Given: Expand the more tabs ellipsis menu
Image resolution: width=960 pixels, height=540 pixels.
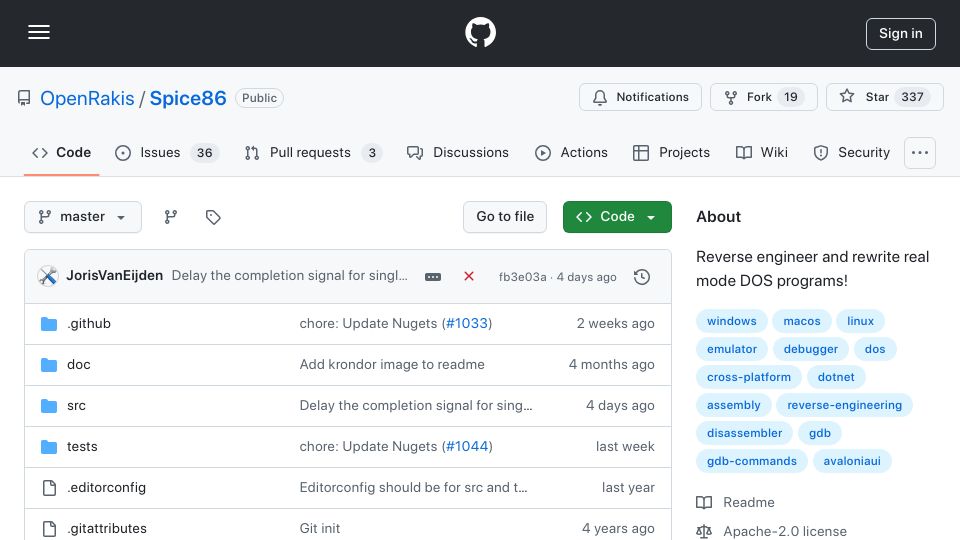Looking at the screenshot, I should click(x=920, y=152).
